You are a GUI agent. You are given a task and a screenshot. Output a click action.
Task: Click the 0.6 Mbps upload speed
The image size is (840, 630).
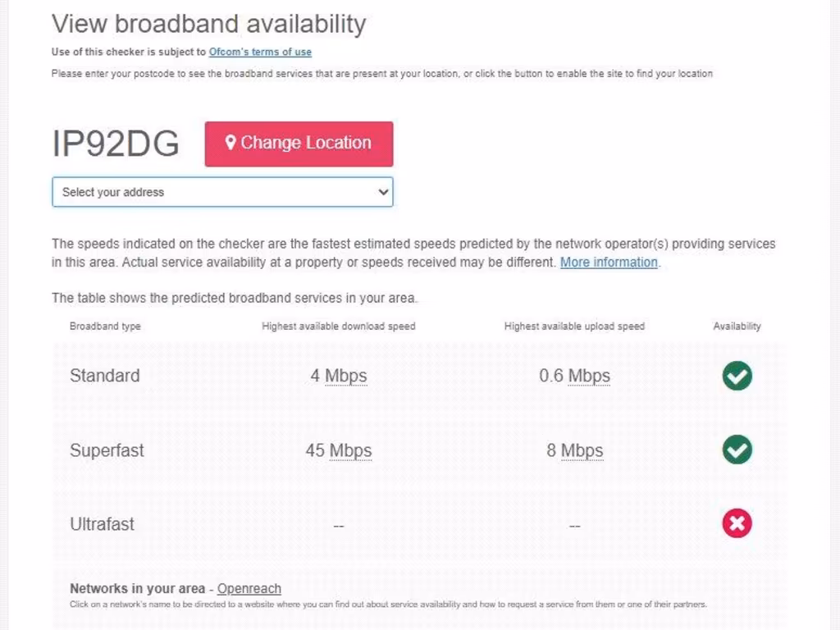point(574,376)
